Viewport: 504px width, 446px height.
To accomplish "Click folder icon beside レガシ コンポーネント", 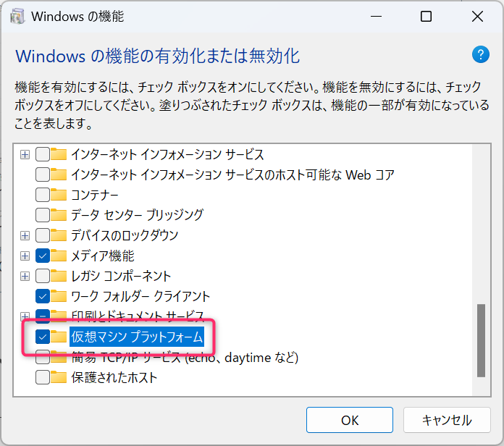I will [59, 276].
